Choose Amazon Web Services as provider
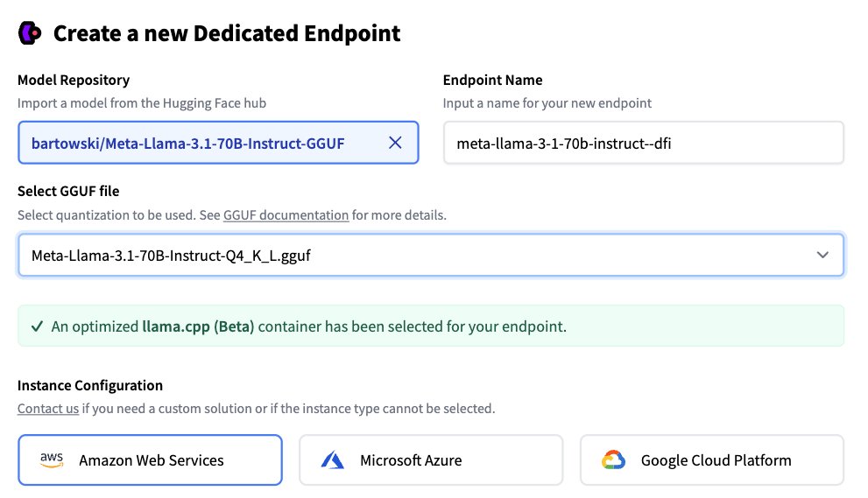 tap(150, 459)
